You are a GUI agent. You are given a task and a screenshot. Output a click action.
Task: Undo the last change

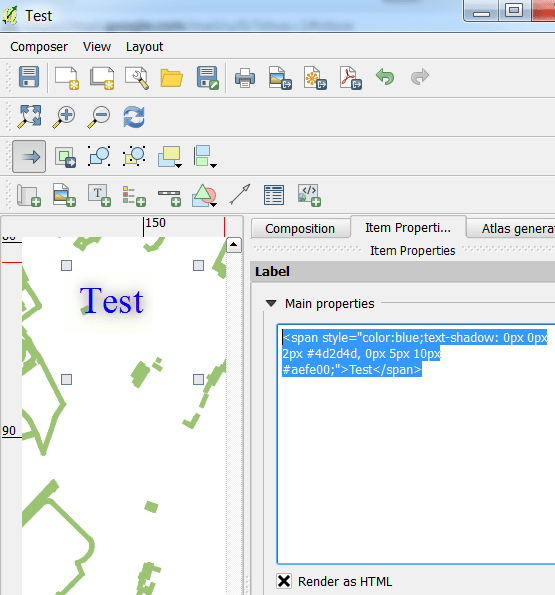[x=385, y=77]
